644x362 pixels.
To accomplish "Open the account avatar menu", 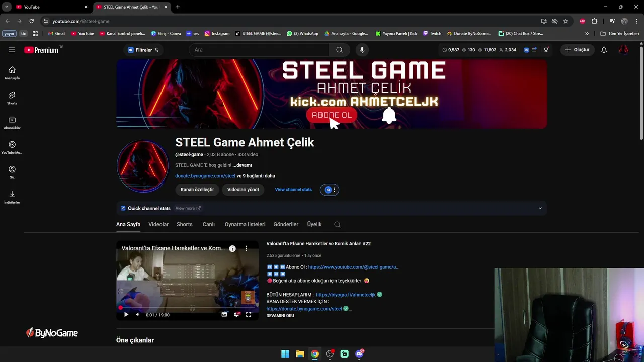I will pos(623,50).
